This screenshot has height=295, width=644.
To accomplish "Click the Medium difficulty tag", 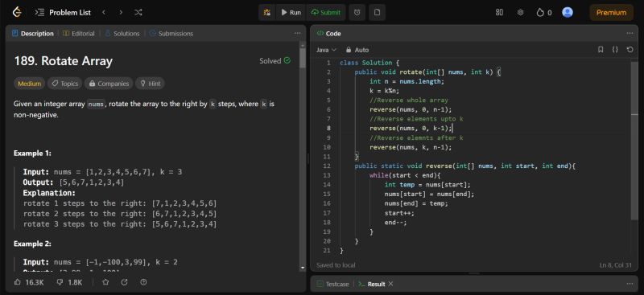I will [30, 84].
